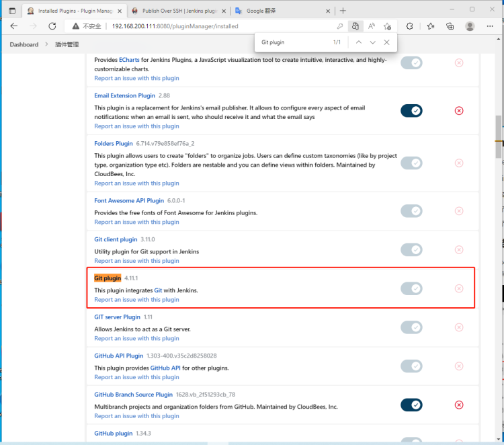
Task: Open the Collections icon
Action: tap(450, 26)
